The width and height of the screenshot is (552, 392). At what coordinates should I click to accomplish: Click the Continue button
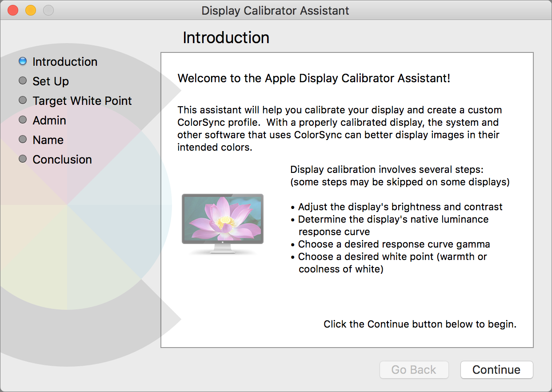(x=496, y=370)
